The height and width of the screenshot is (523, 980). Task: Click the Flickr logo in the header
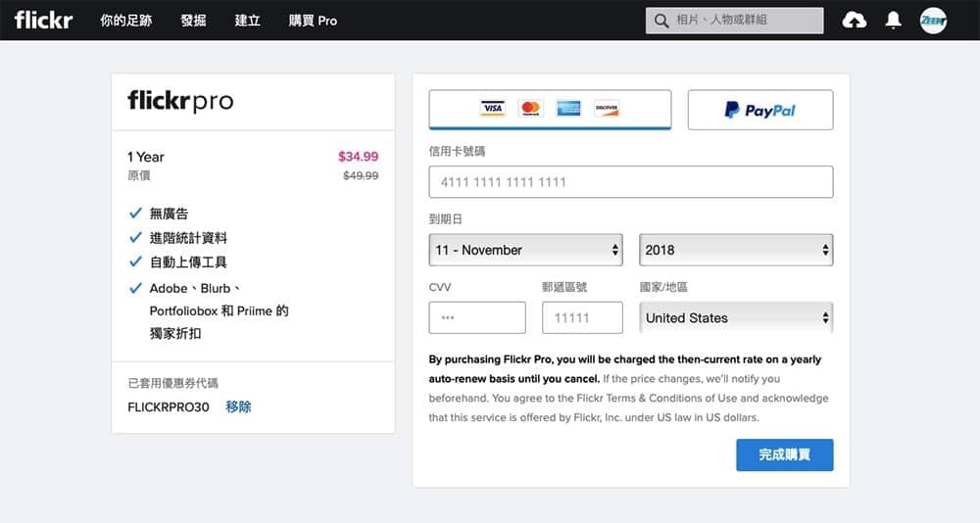tap(43, 20)
